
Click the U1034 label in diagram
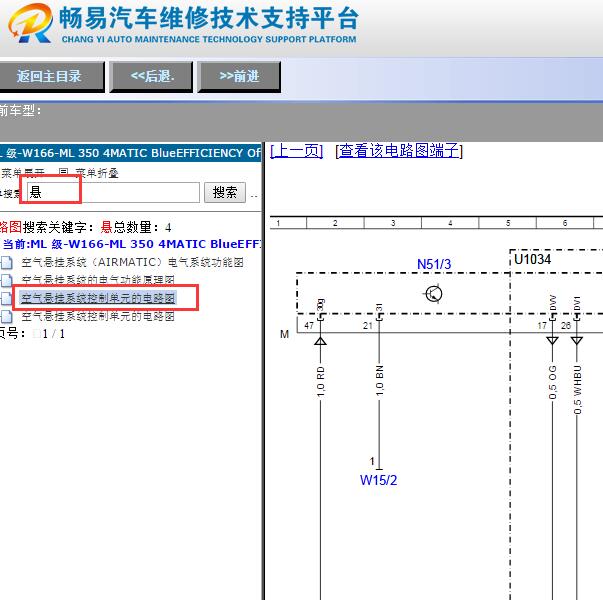pyautogui.click(x=532, y=259)
